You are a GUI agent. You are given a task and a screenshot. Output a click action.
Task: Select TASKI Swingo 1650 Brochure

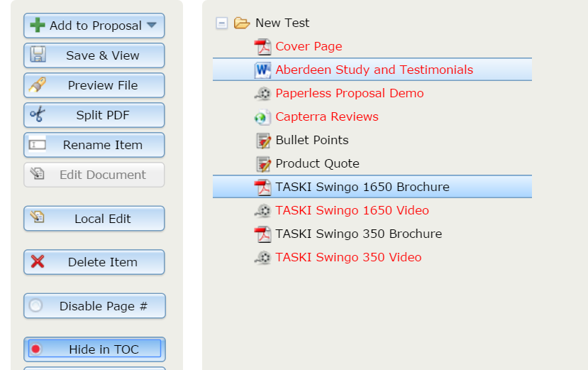(362, 187)
